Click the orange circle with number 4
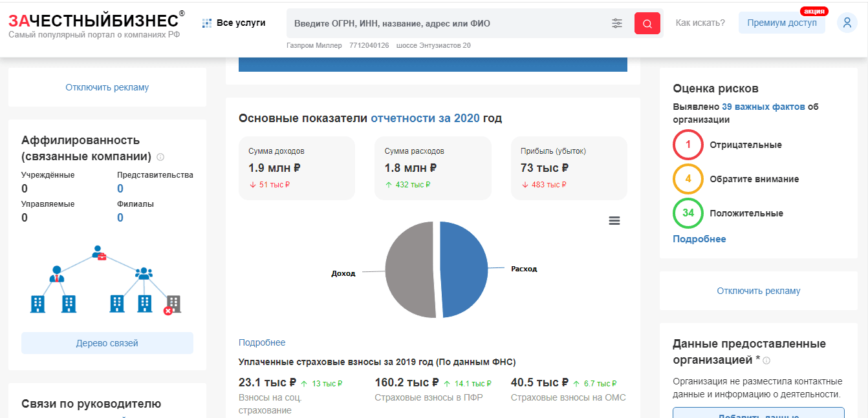 [688, 179]
